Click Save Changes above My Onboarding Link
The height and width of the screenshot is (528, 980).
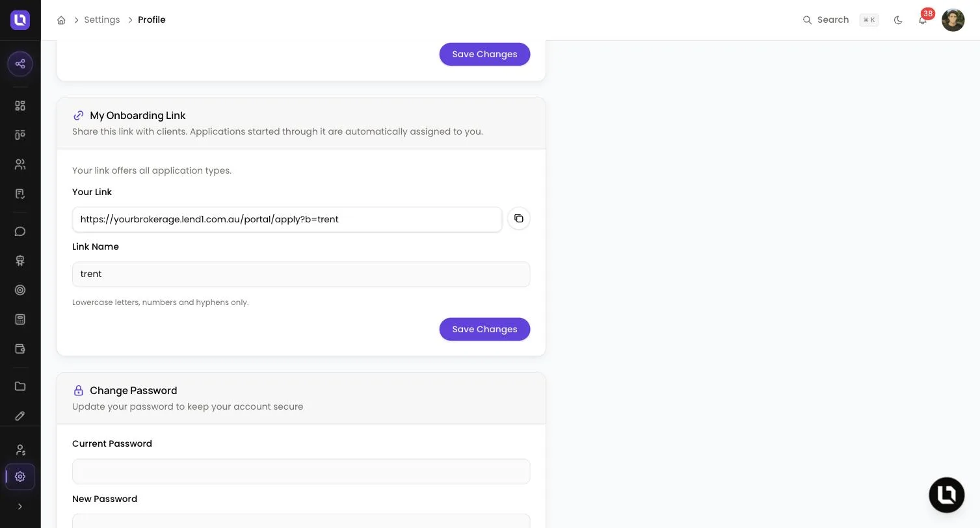point(484,54)
